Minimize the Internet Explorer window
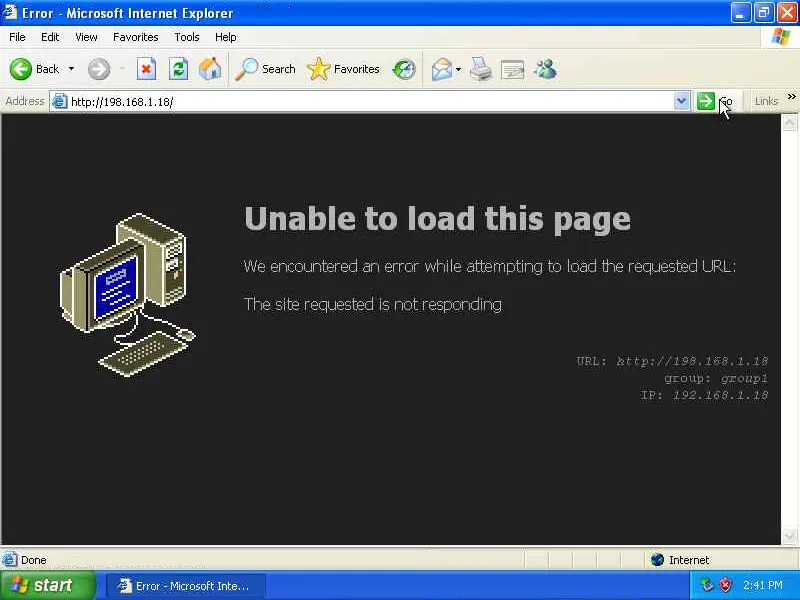This screenshot has height=600, width=800. click(740, 13)
